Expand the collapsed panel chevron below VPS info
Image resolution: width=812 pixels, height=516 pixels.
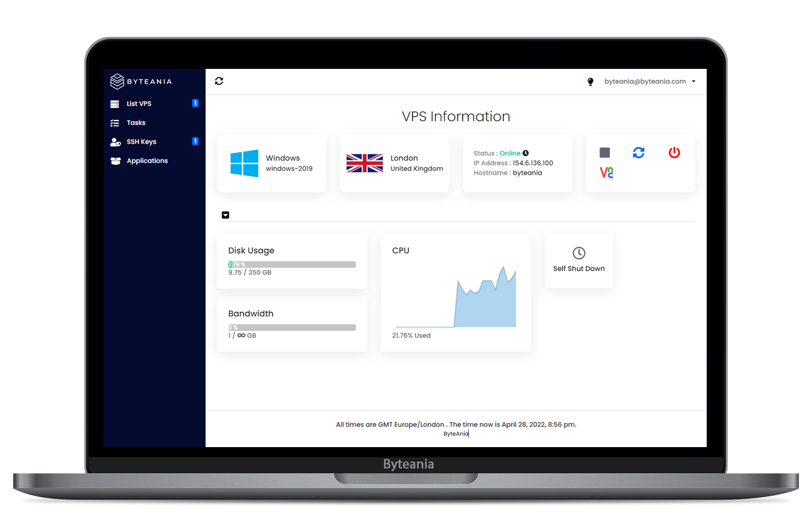pos(225,213)
